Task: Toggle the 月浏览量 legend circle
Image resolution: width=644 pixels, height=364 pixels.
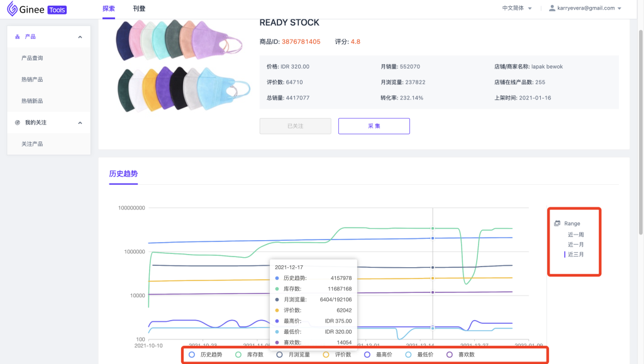Action: click(x=280, y=355)
